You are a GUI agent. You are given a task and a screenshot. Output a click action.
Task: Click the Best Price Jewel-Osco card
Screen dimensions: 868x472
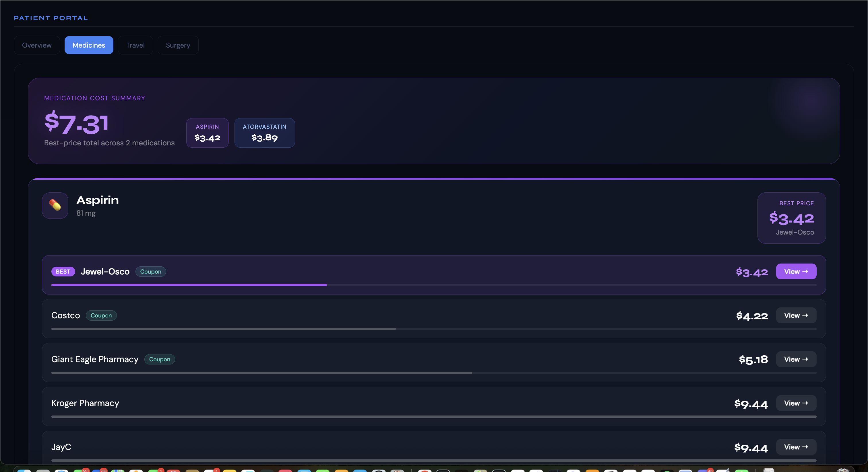point(791,218)
